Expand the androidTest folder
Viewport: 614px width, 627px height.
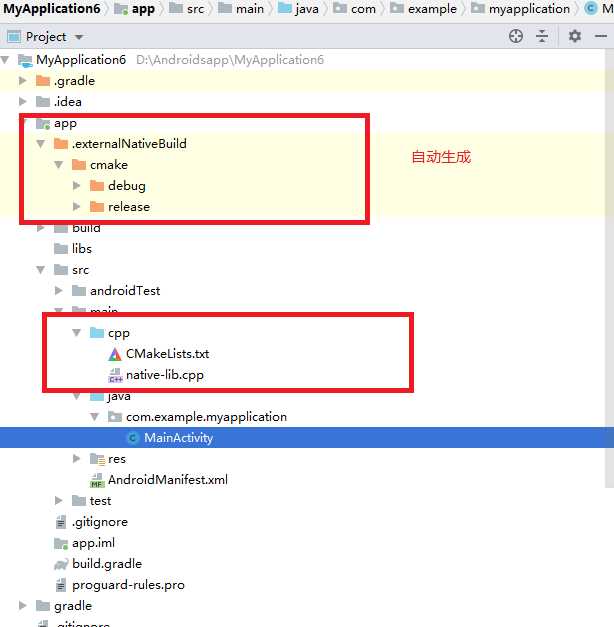59,291
